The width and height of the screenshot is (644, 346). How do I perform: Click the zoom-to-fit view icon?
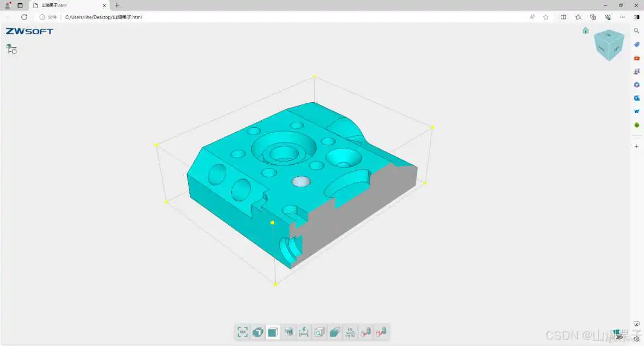click(243, 332)
